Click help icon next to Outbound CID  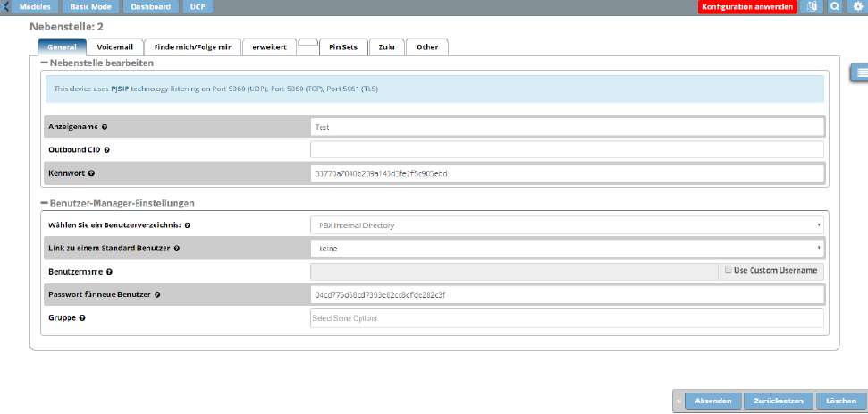[x=106, y=150]
